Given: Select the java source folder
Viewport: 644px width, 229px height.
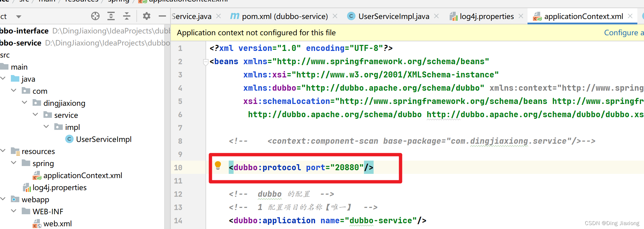Looking at the screenshot, I should 28,79.
